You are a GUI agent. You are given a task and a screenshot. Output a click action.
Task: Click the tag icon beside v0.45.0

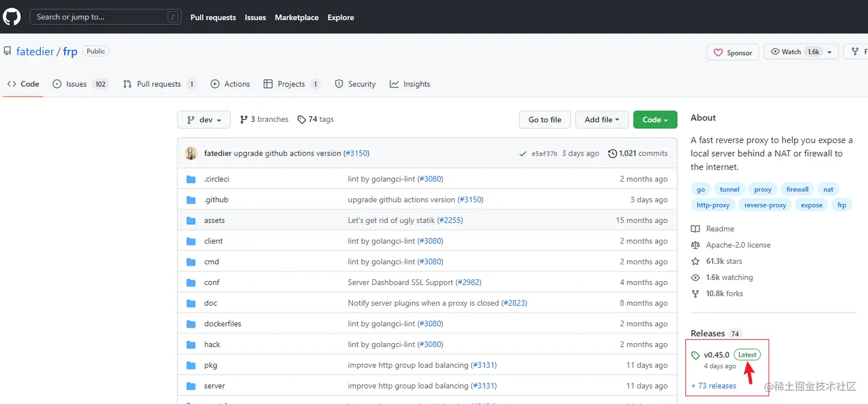click(696, 355)
